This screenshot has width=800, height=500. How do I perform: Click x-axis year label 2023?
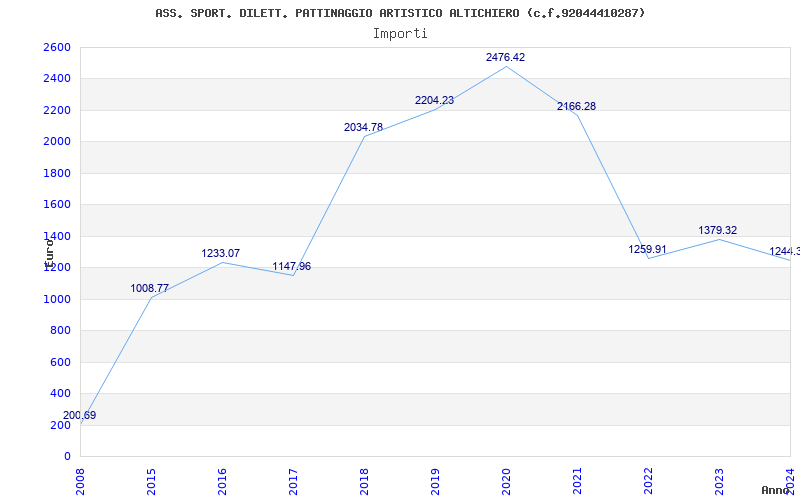pos(719,481)
